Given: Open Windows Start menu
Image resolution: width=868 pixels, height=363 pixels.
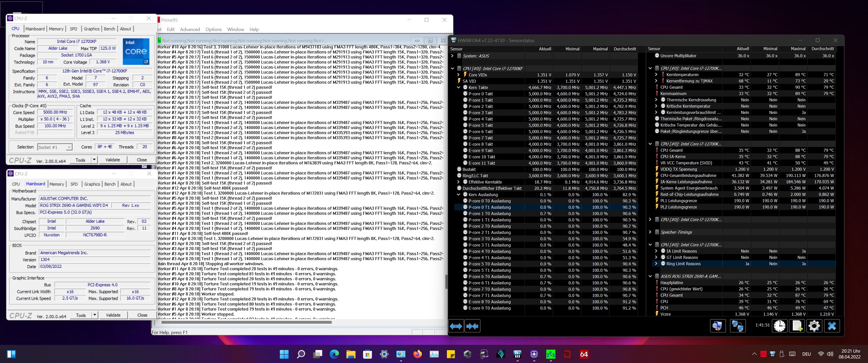Looking at the screenshot, I should 284,354.
